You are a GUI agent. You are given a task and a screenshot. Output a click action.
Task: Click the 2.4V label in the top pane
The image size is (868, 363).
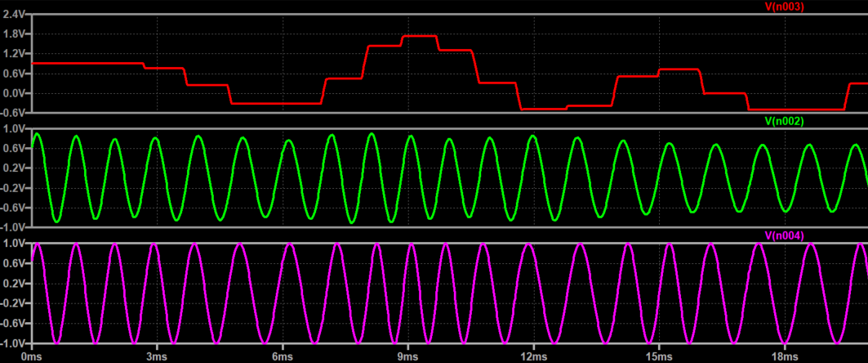click(14, 14)
